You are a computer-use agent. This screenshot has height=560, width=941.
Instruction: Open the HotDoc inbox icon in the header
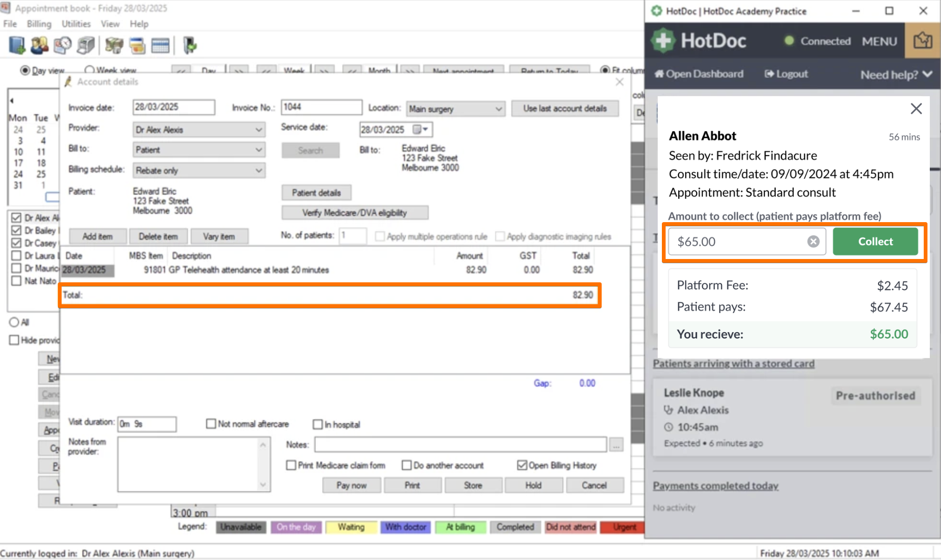coord(922,41)
